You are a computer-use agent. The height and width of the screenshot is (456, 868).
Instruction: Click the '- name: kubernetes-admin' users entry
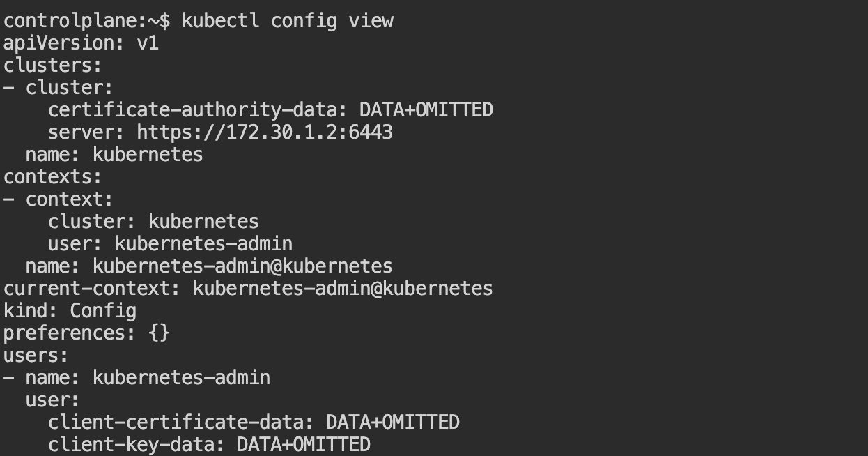(137, 377)
